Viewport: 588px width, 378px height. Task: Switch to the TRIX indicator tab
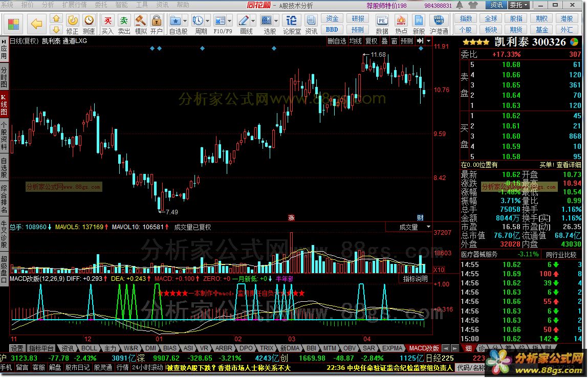click(267, 348)
